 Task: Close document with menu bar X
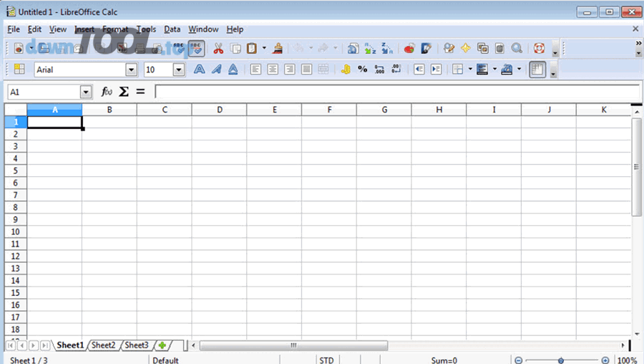point(635,29)
